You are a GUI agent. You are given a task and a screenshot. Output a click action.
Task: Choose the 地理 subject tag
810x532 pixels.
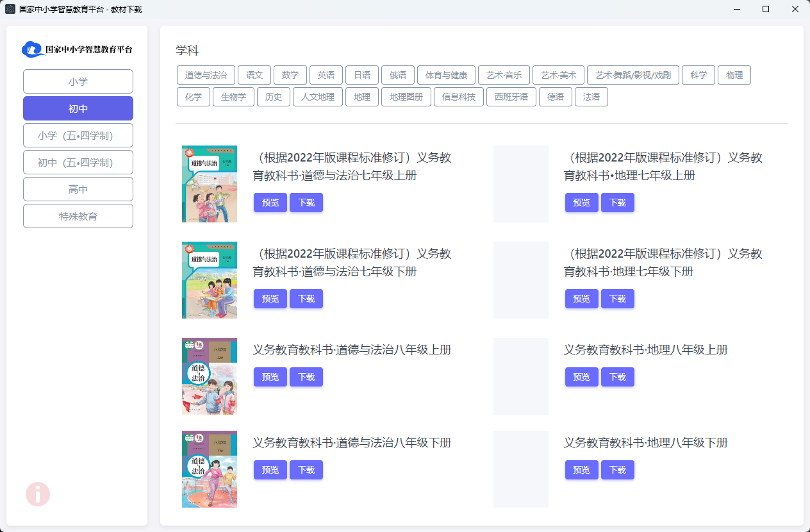pos(362,97)
